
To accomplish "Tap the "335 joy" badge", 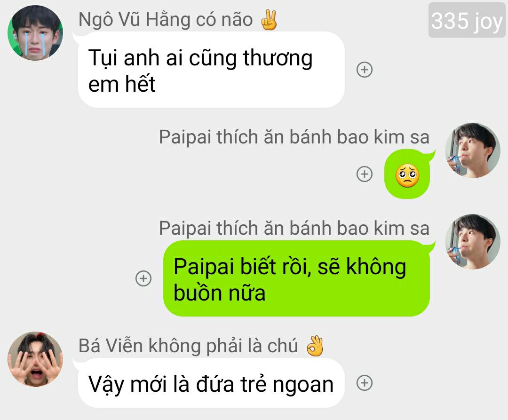I will click(x=467, y=20).
